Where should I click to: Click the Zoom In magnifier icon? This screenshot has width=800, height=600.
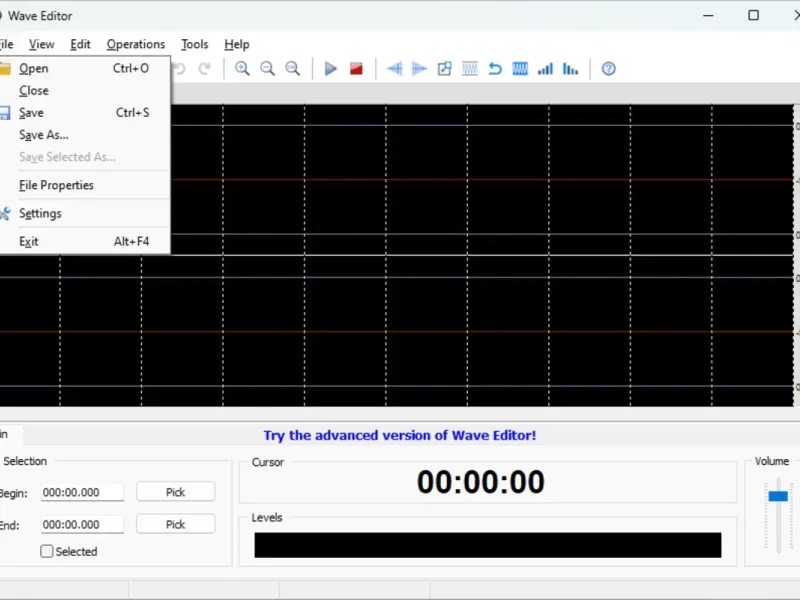(x=242, y=69)
